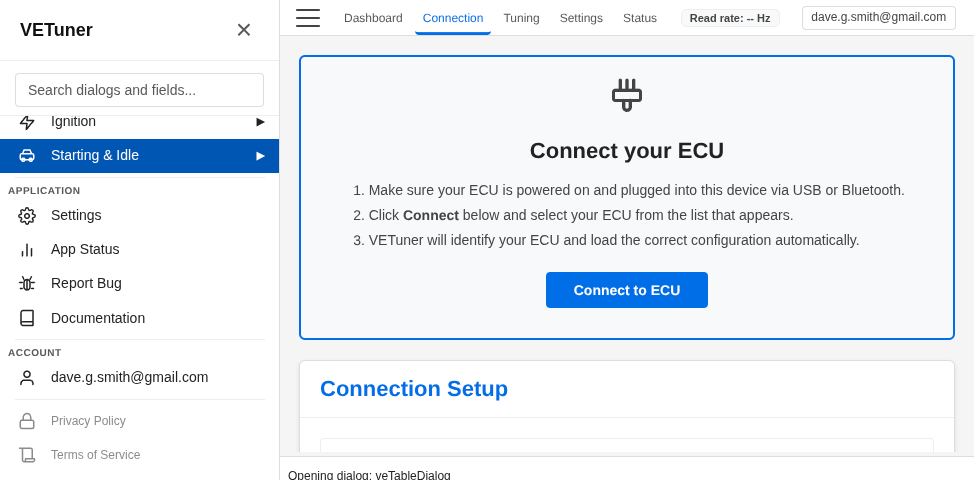
Task: Click the Documentation book icon
Action: pos(27,318)
